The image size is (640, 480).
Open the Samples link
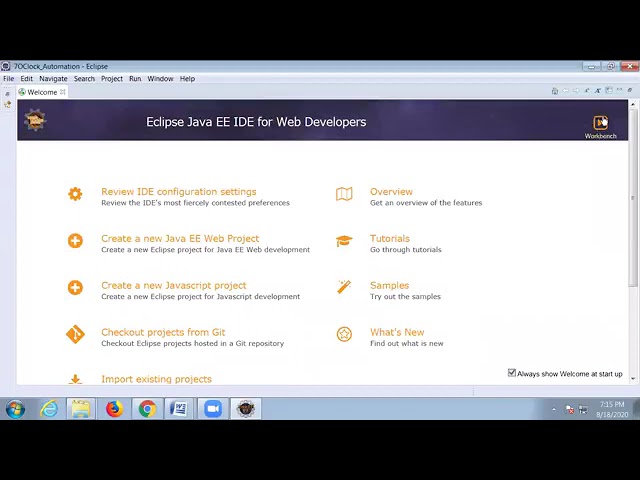(x=389, y=285)
